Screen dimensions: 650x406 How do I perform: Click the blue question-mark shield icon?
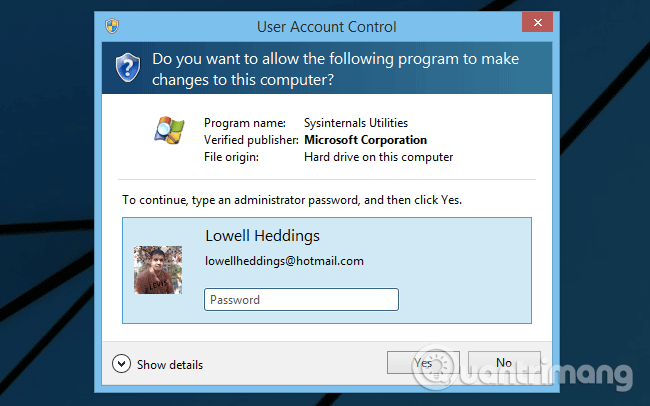[128, 68]
